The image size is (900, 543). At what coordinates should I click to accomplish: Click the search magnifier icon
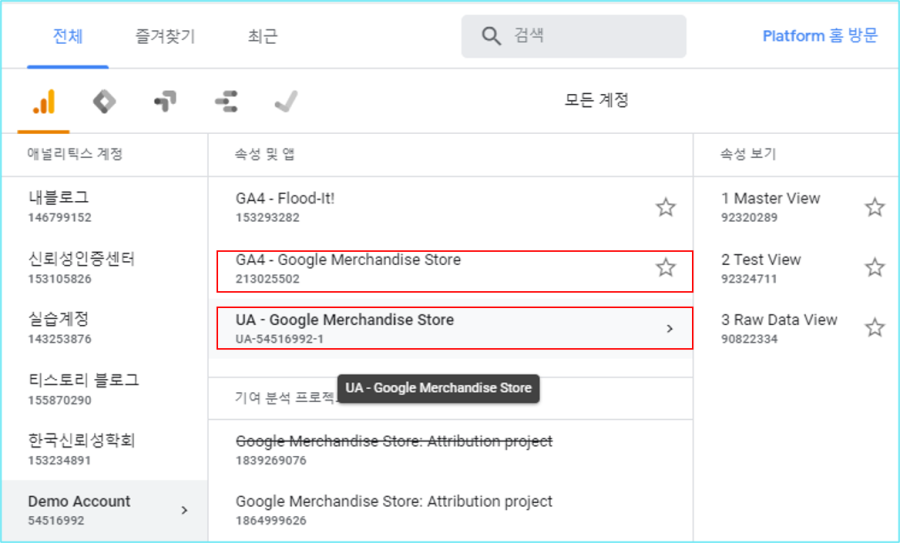[x=491, y=36]
